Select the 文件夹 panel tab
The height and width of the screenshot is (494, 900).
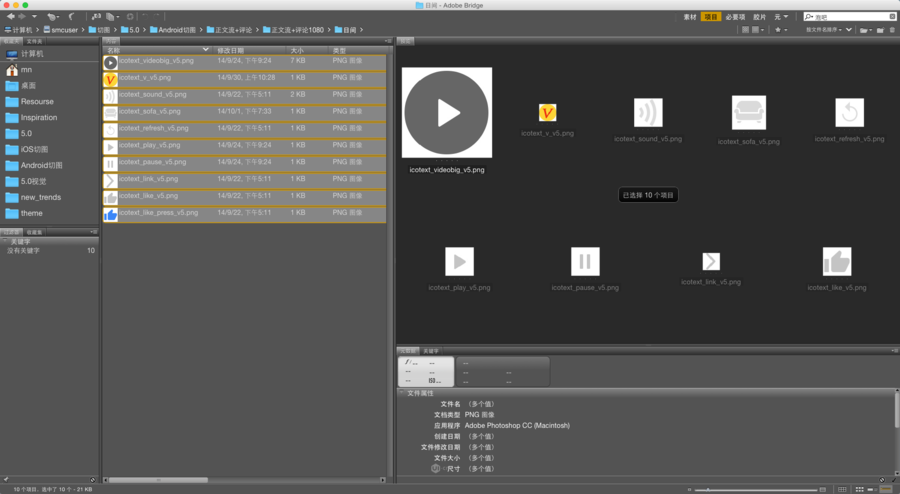click(x=34, y=41)
